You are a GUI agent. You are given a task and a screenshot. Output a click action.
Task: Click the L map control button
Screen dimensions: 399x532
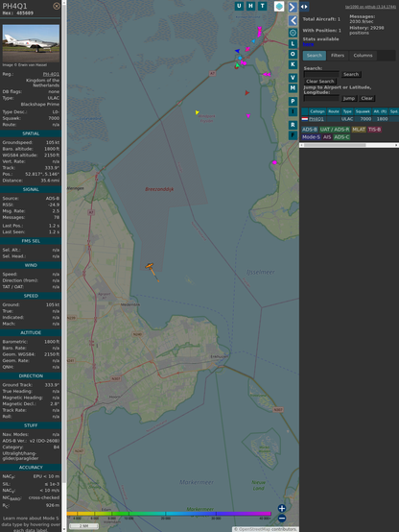point(293,43)
